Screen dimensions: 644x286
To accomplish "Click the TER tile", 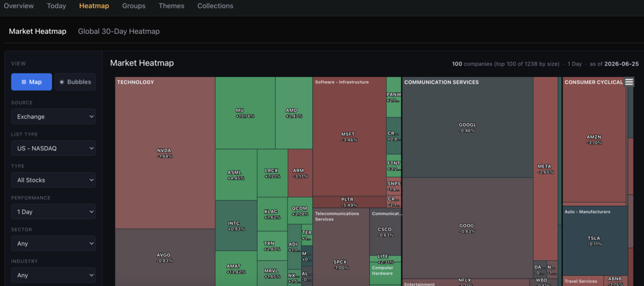I will 307,235.
